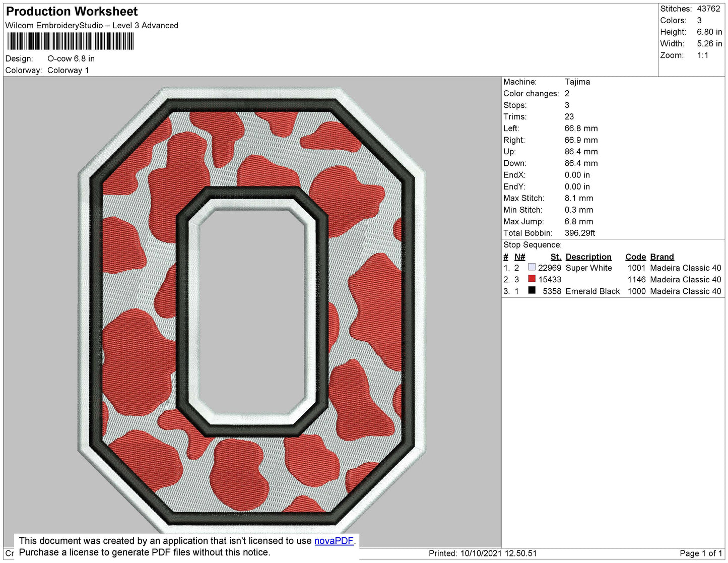Click stitch count '15433' in row 2
The height and width of the screenshot is (563, 728).
coord(550,279)
